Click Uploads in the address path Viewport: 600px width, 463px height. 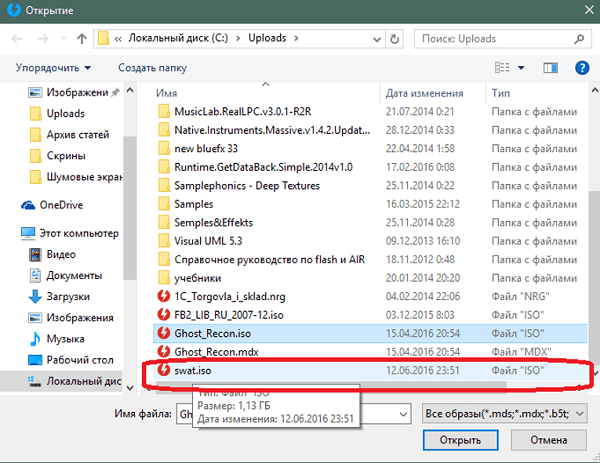(267, 38)
